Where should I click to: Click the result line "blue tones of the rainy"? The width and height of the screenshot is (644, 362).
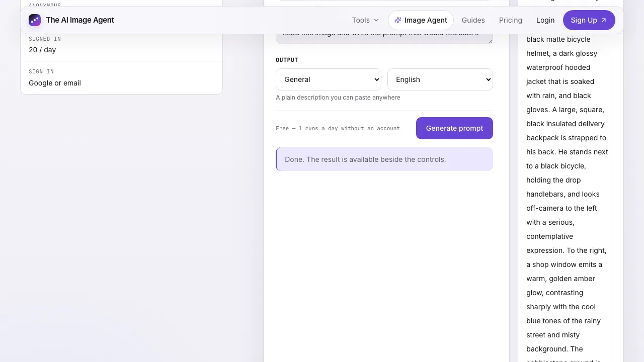[x=563, y=321]
